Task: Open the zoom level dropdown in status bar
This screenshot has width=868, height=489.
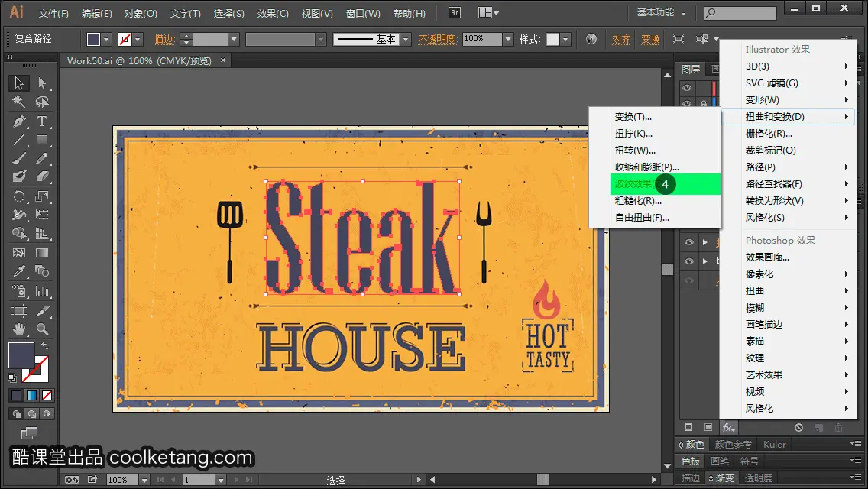Action: click(x=144, y=480)
